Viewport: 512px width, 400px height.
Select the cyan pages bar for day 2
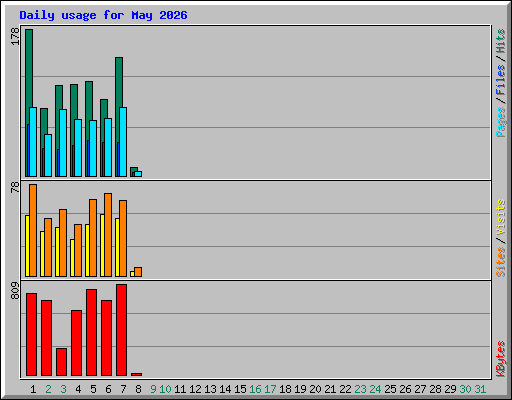click(48, 155)
